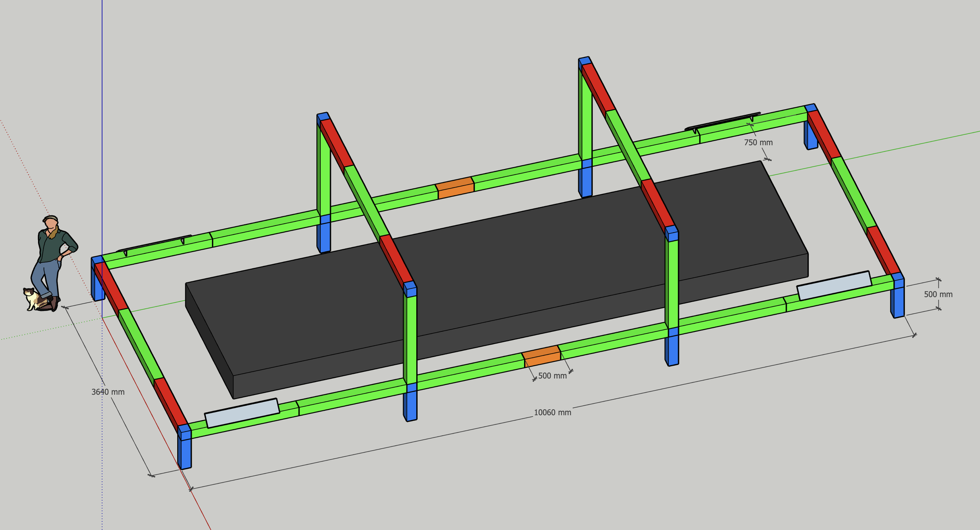
Task: Select red top segment of right tall frame
Action: click(x=599, y=87)
